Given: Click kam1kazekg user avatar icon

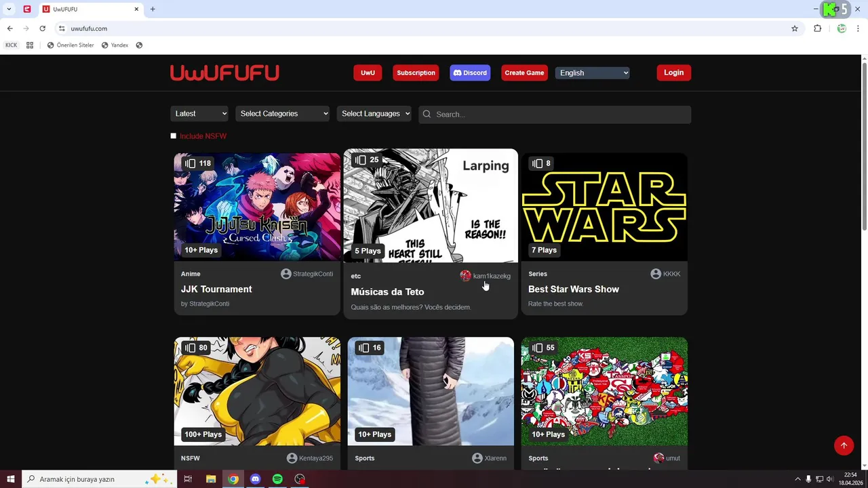Looking at the screenshot, I should [x=465, y=276].
